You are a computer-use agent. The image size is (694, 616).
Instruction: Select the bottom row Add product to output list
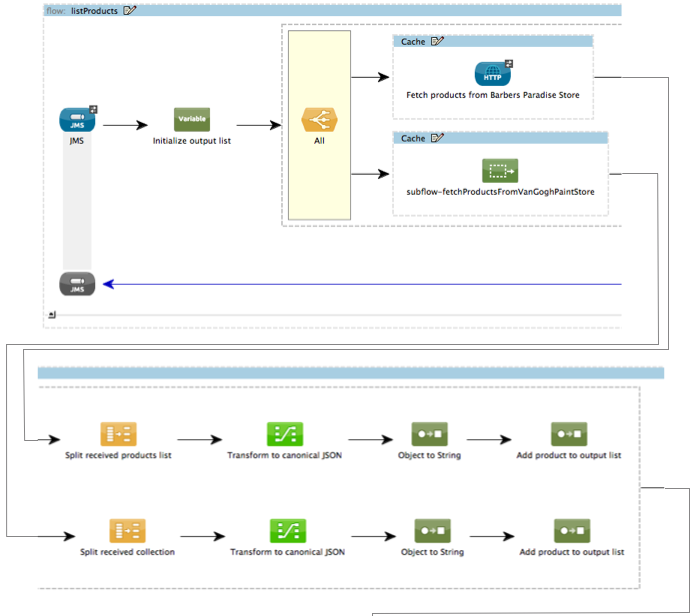(x=572, y=530)
